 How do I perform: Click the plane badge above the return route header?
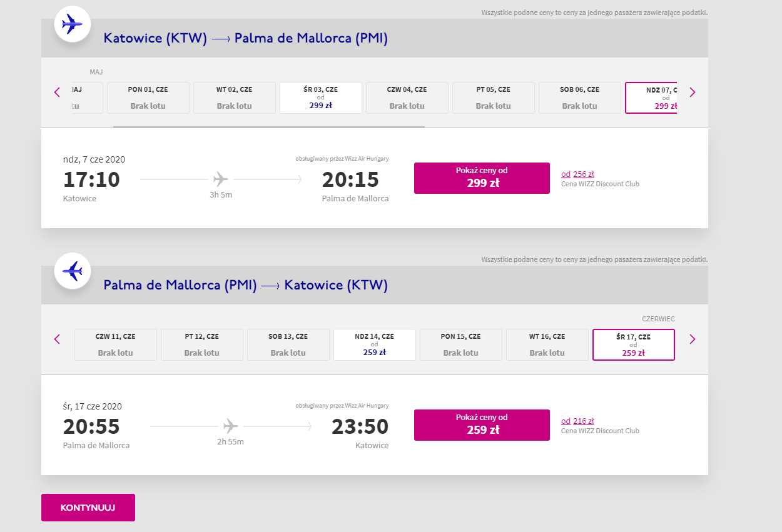73,271
